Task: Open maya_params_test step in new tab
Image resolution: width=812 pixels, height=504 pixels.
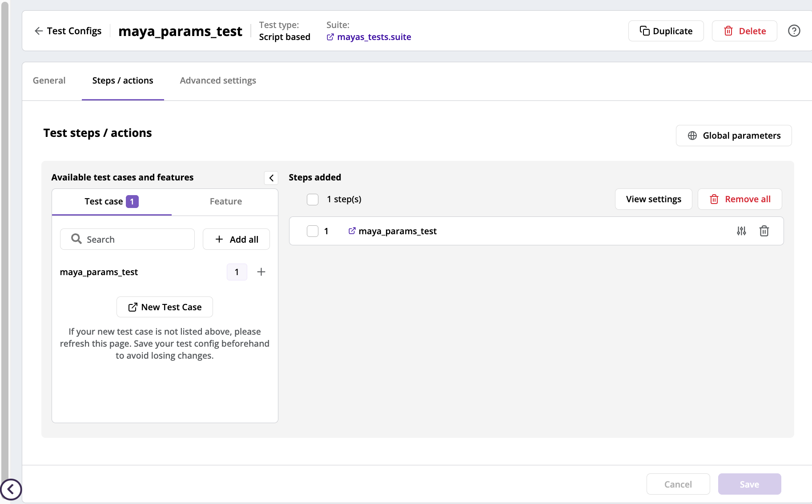Action: click(353, 231)
